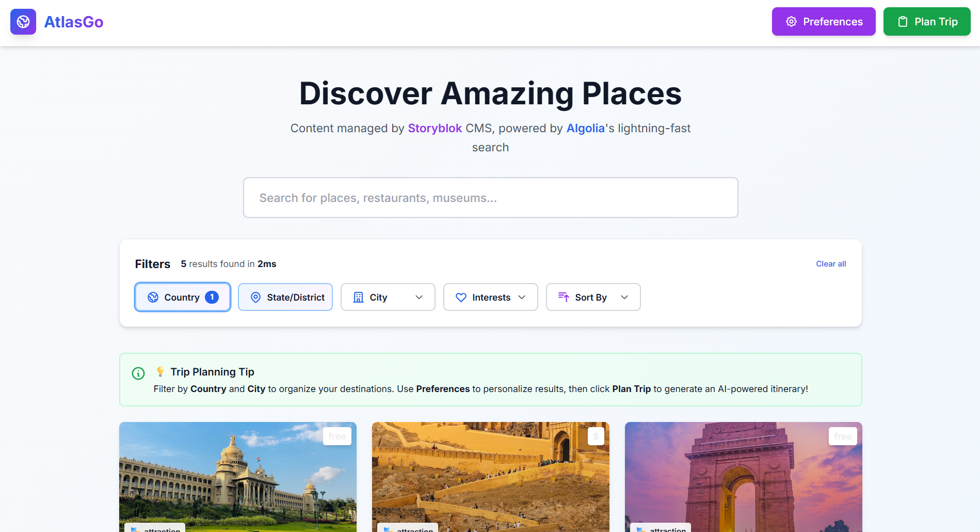Expand the Interests filter dropdown
This screenshot has height=532, width=980.
(491, 297)
